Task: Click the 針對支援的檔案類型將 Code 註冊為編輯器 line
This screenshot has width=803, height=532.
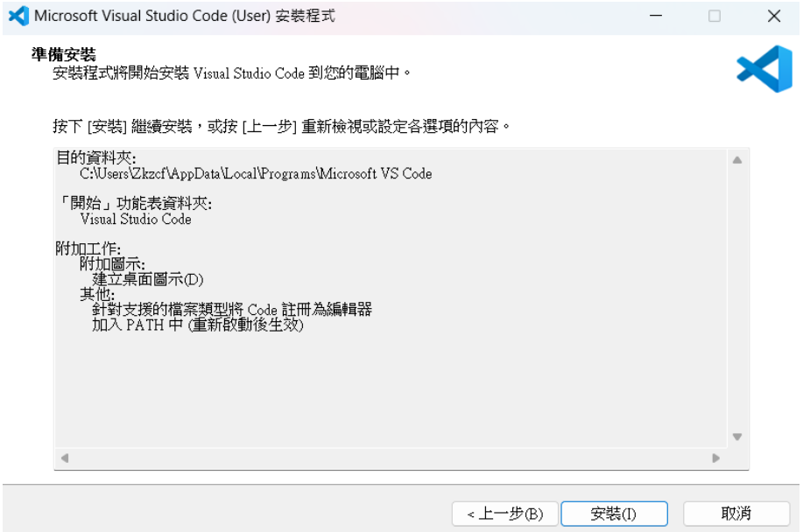Action: 232,310
